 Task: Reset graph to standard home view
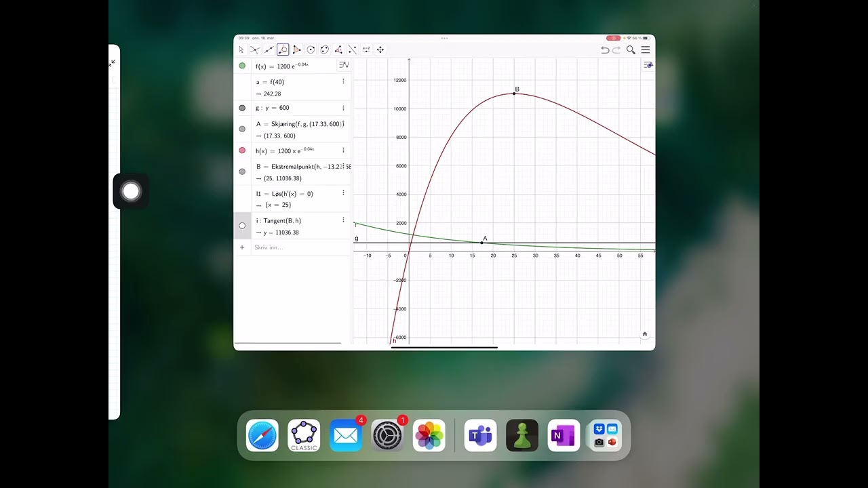(x=645, y=334)
